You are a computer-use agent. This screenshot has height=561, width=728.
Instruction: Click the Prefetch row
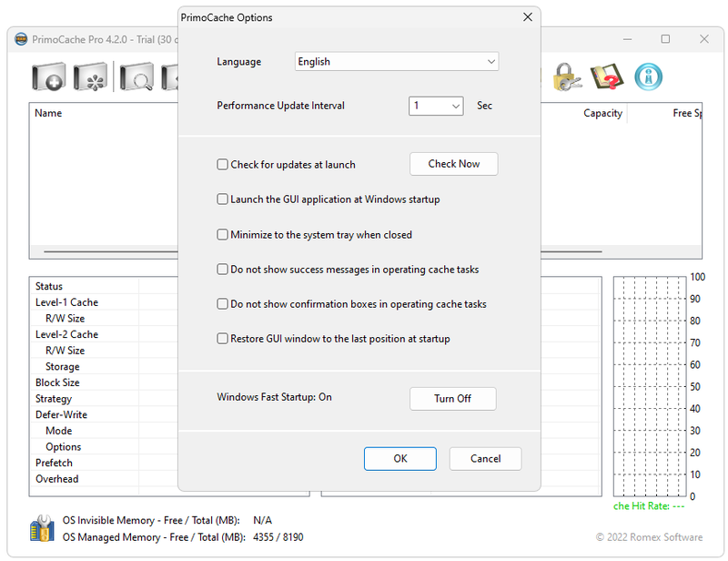pyautogui.click(x=54, y=463)
